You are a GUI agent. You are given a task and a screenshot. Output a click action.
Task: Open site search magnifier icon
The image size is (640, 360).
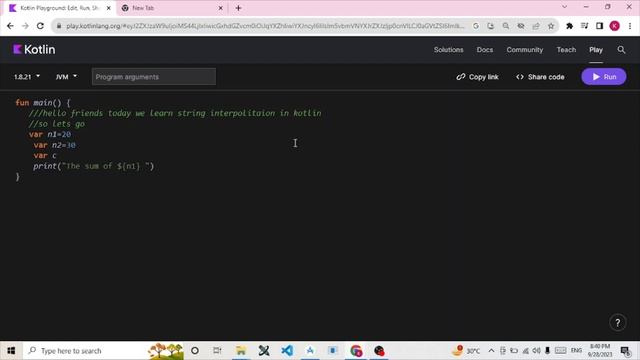click(621, 50)
